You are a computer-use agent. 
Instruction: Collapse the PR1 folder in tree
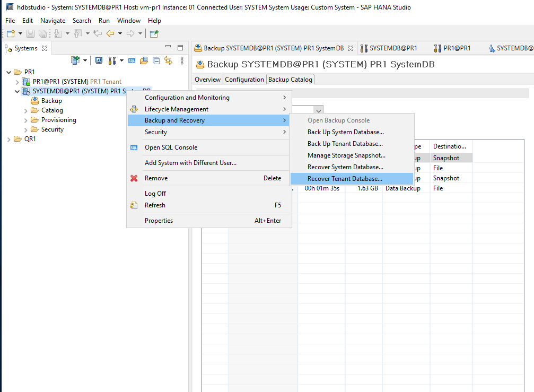point(9,72)
